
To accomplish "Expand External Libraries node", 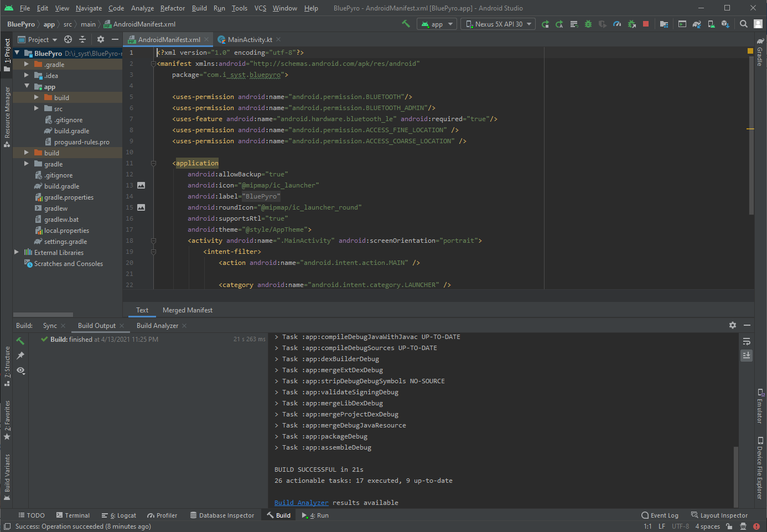I will [17, 252].
